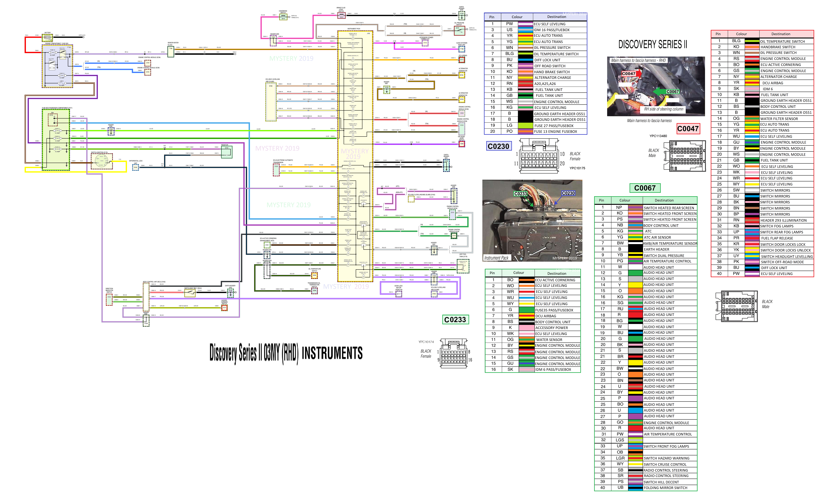This screenshot has height=504, width=829.
Task: Select the Audio Systems Head Unit F186
Action: pos(462,49)
